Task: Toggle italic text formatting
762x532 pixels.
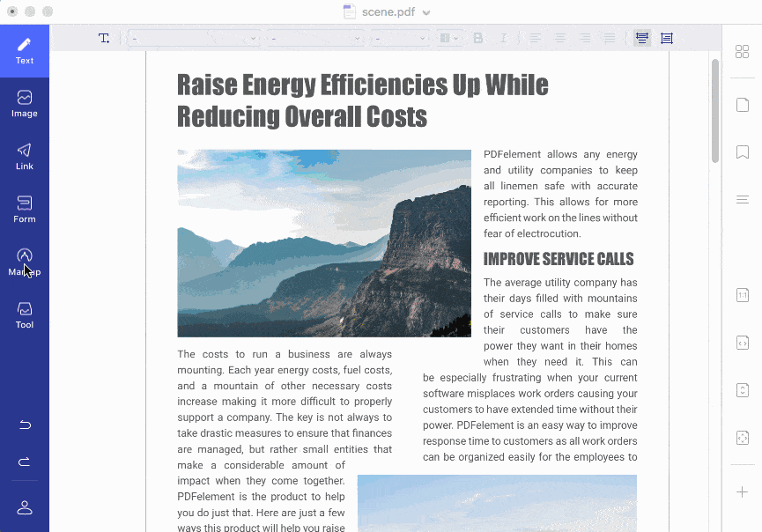Action: (503, 38)
